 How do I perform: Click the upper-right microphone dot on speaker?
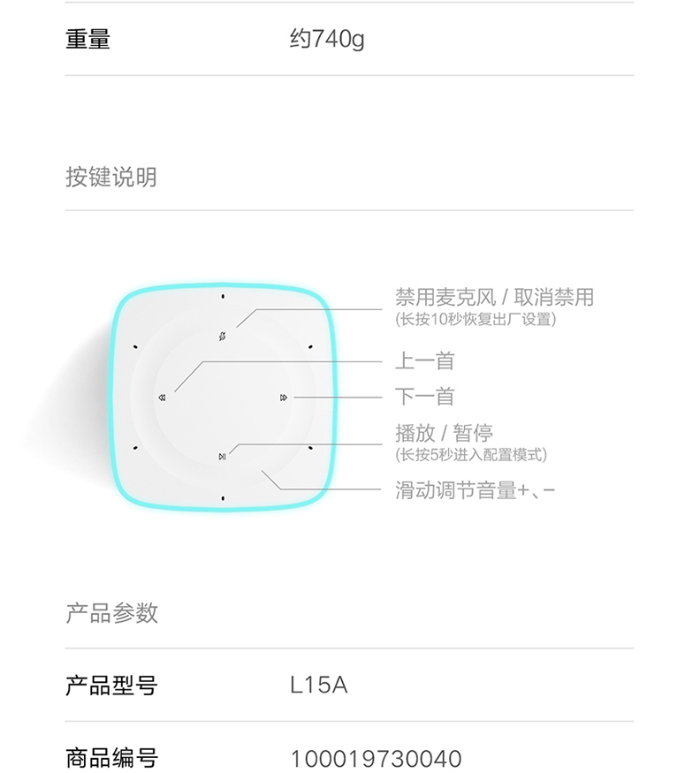(x=310, y=347)
